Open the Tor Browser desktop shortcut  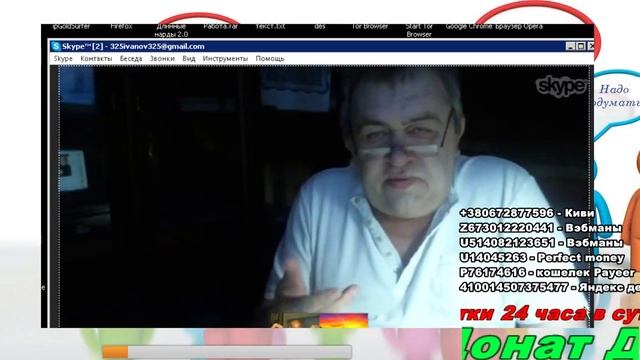pyautogui.click(x=370, y=27)
